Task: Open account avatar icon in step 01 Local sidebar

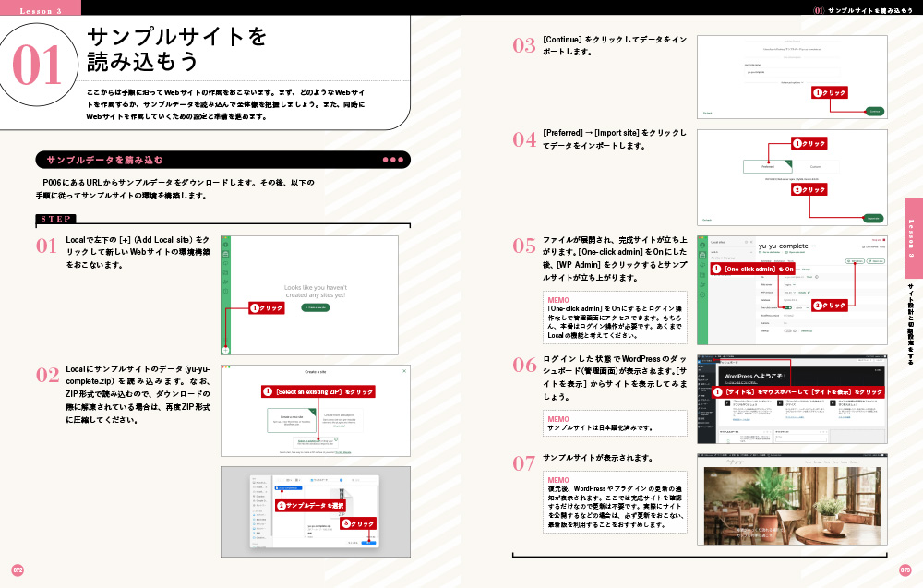Action: pos(225,245)
